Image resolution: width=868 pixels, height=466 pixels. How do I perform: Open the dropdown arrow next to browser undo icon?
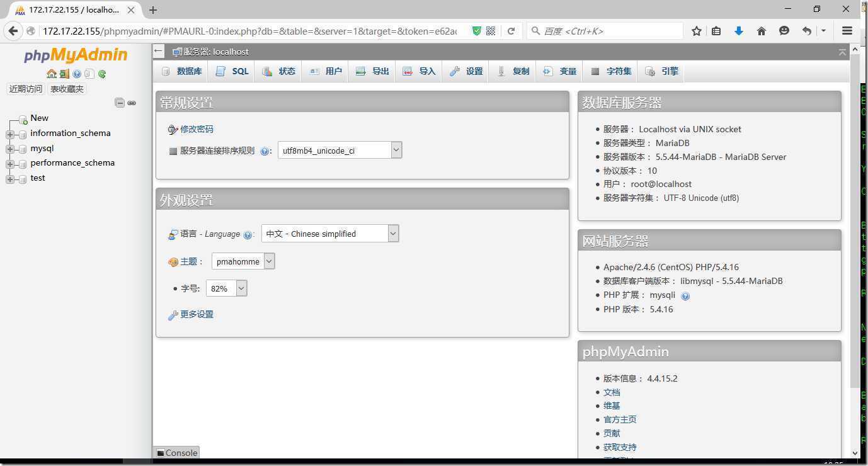[823, 31]
